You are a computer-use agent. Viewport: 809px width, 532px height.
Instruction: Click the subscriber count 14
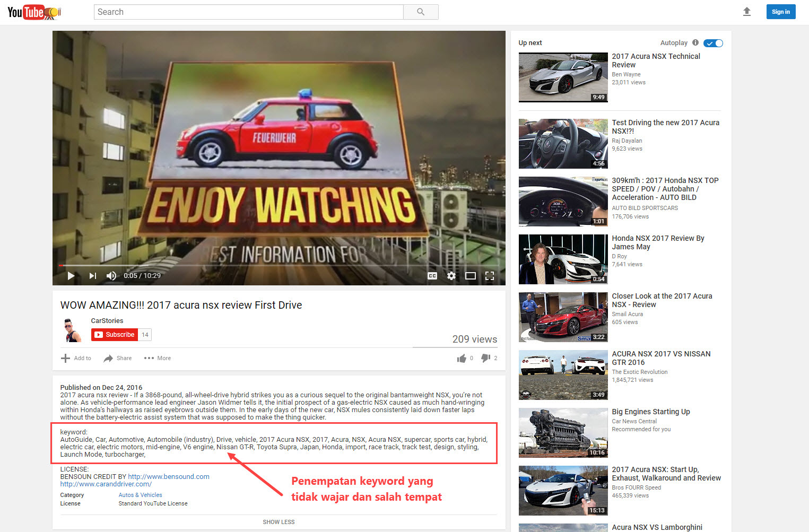pyautogui.click(x=145, y=335)
